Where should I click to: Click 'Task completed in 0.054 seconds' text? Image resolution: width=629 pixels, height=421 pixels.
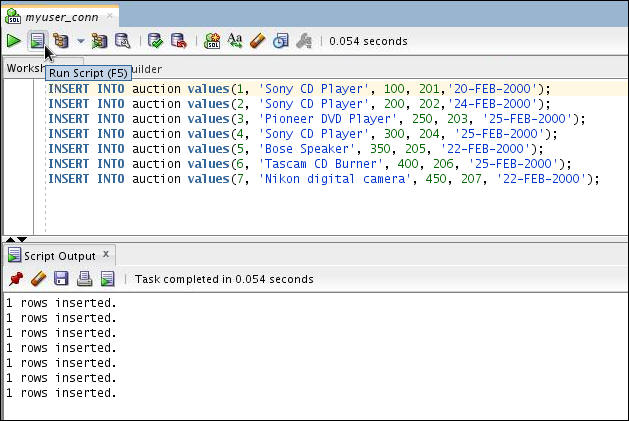click(224, 279)
